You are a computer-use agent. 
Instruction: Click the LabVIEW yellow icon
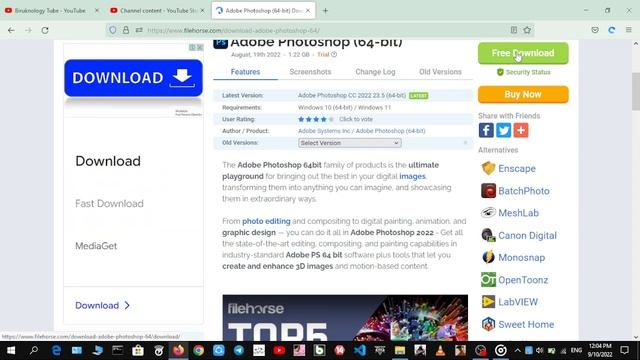pos(488,302)
